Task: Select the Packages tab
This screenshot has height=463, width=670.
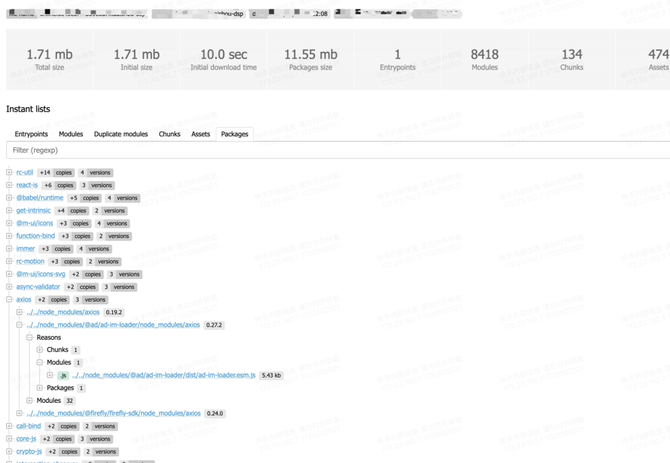Action: pos(235,134)
